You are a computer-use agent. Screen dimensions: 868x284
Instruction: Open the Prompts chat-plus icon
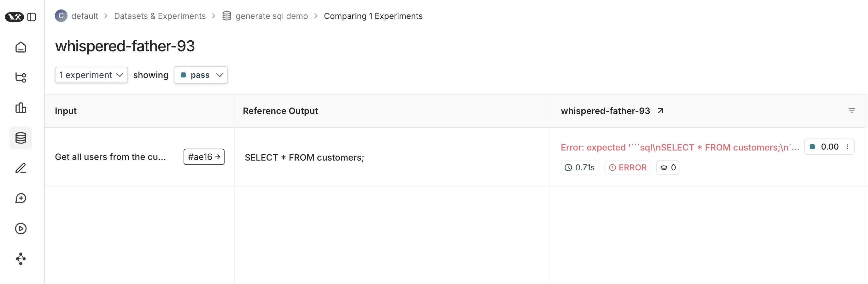click(21, 198)
